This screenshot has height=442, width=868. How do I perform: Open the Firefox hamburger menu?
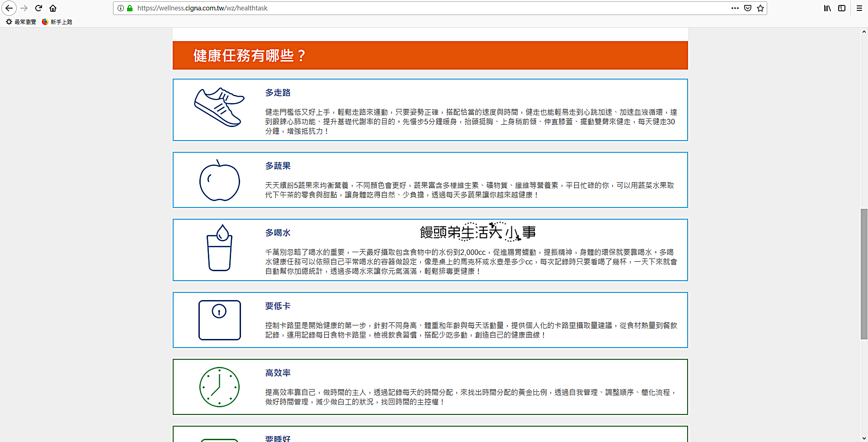point(859,8)
